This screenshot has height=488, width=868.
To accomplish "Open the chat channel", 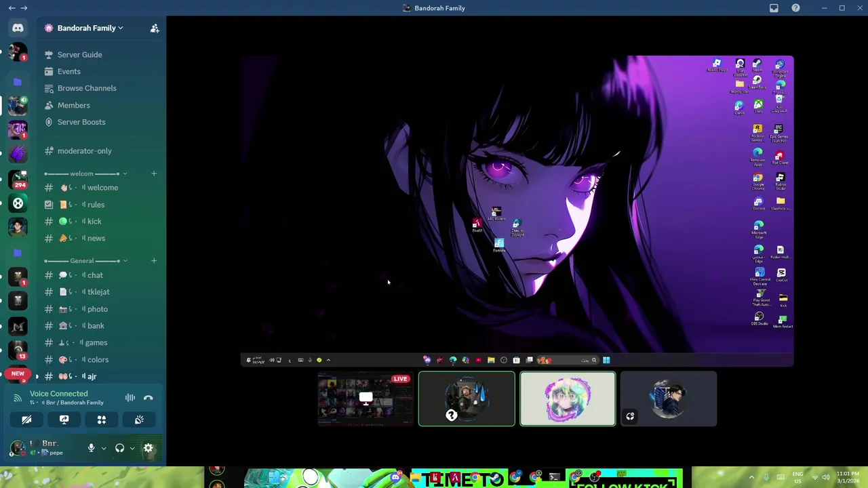I will 99,275.
